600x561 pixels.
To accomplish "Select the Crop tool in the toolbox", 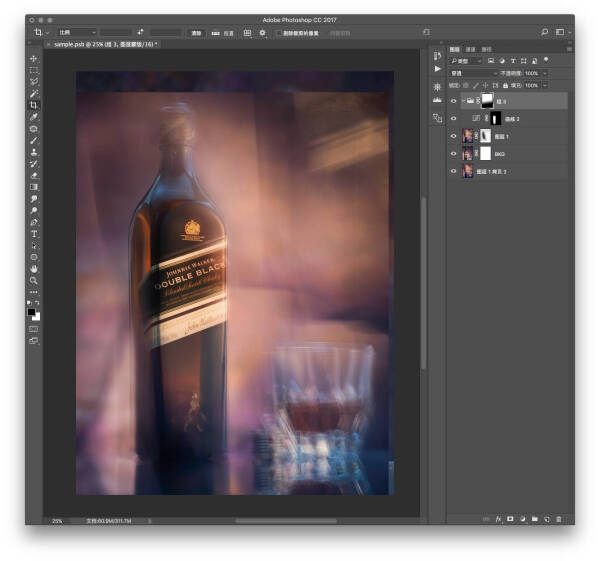I will pos(34,105).
